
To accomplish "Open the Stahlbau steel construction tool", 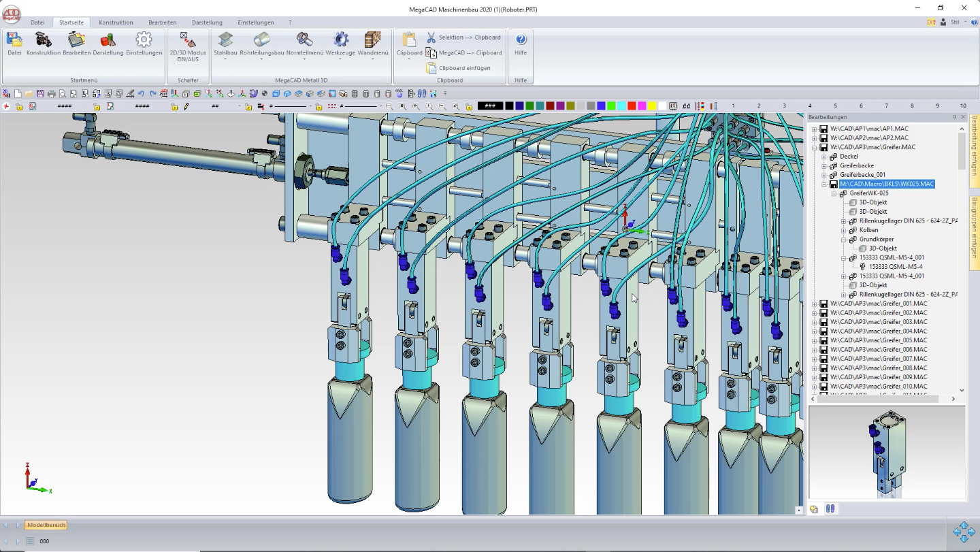I will coord(225,40).
